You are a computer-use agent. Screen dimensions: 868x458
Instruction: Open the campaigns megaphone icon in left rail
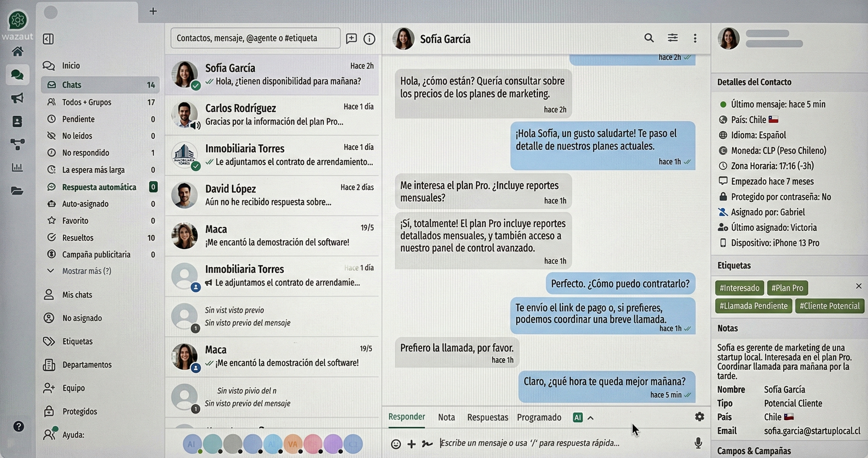(17, 98)
